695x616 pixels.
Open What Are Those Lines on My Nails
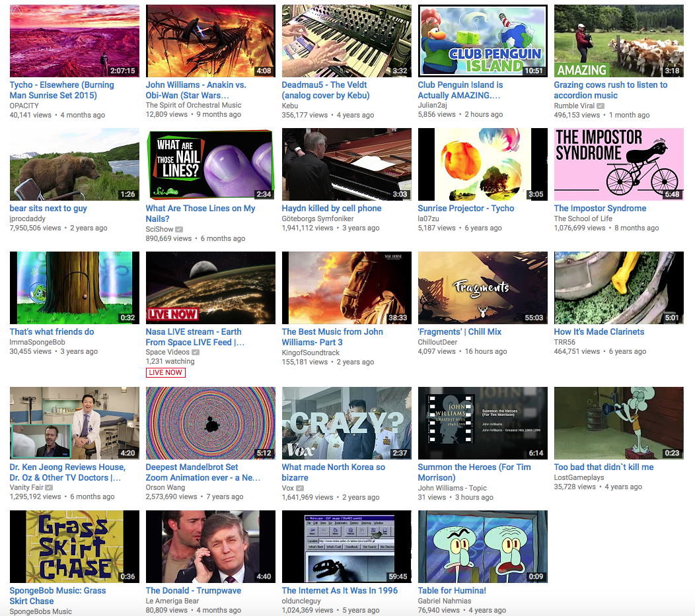click(x=200, y=213)
